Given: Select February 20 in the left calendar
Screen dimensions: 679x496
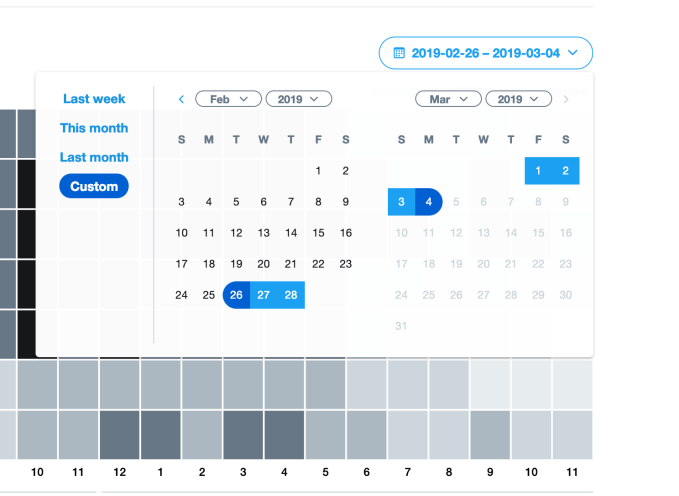Looking at the screenshot, I should (263, 264).
